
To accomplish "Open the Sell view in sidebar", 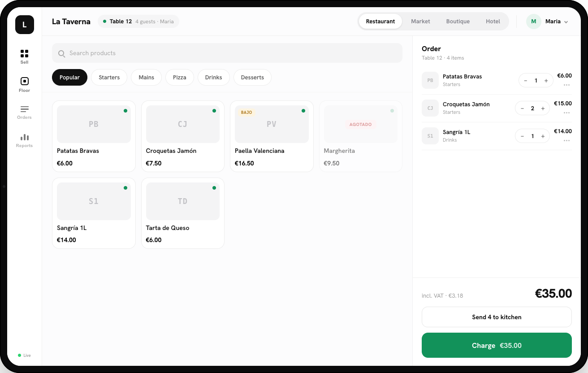I will point(24,56).
